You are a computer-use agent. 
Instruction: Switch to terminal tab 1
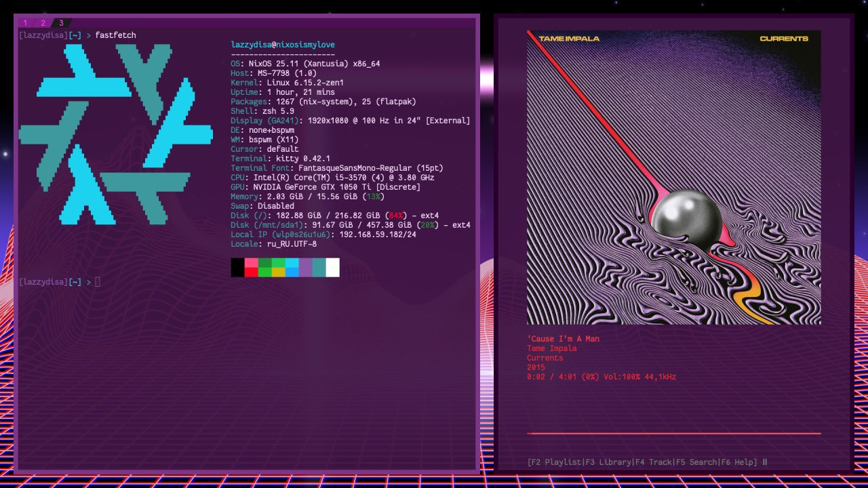pos(26,23)
